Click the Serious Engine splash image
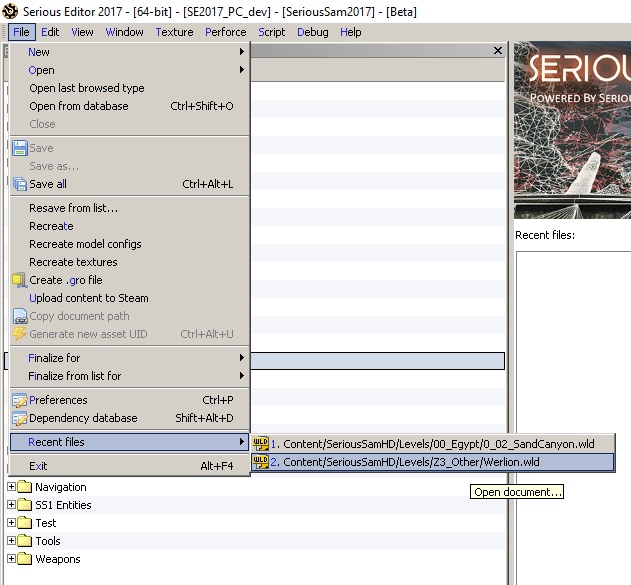Image resolution: width=631 pixels, height=585 pixels. (572, 130)
